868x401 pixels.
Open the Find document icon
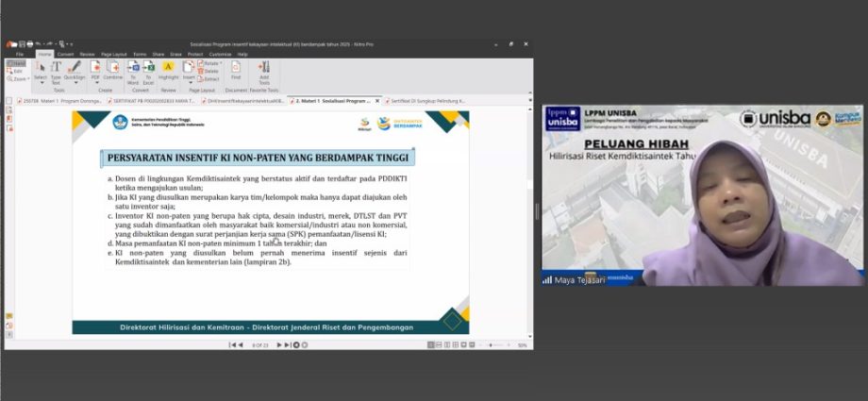236,70
